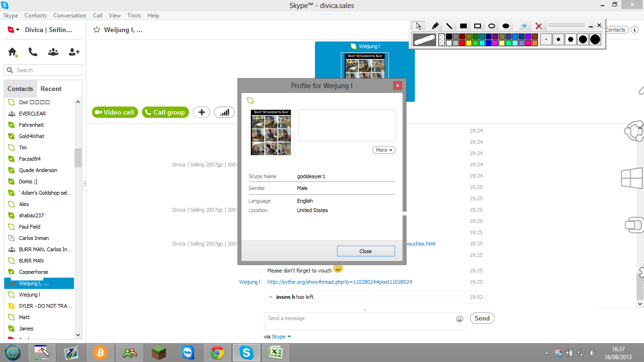Select the diagonal line drawing tool
Screen dimensions: 644x362
click(x=449, y=26)
